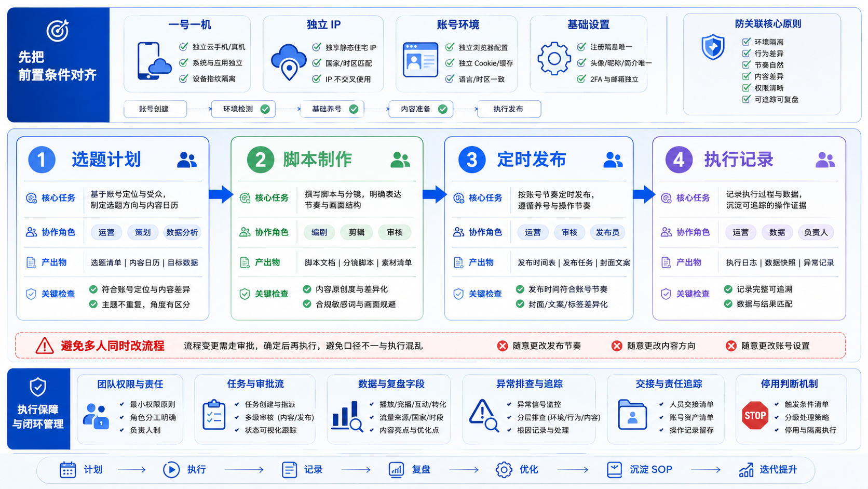Click the text 选题清单 | 内容日历 | 目标数据
This screenshot has height=489, width=868.
[x=144, y=263]
